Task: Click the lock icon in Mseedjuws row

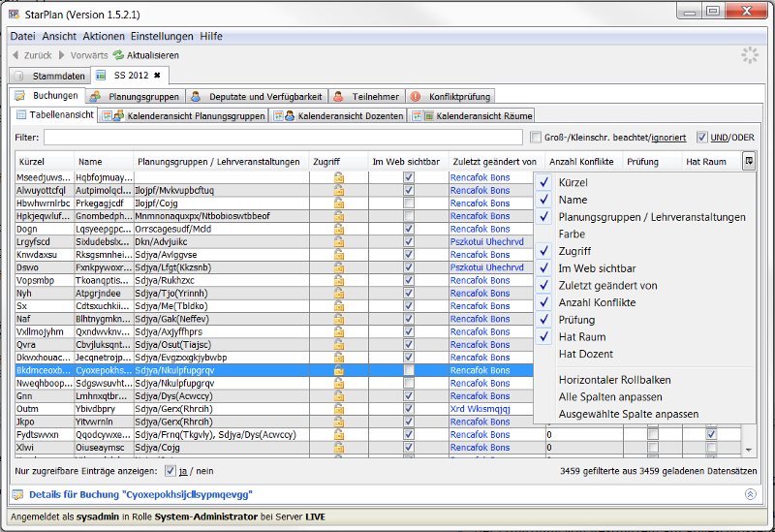Action: (338, 177)
